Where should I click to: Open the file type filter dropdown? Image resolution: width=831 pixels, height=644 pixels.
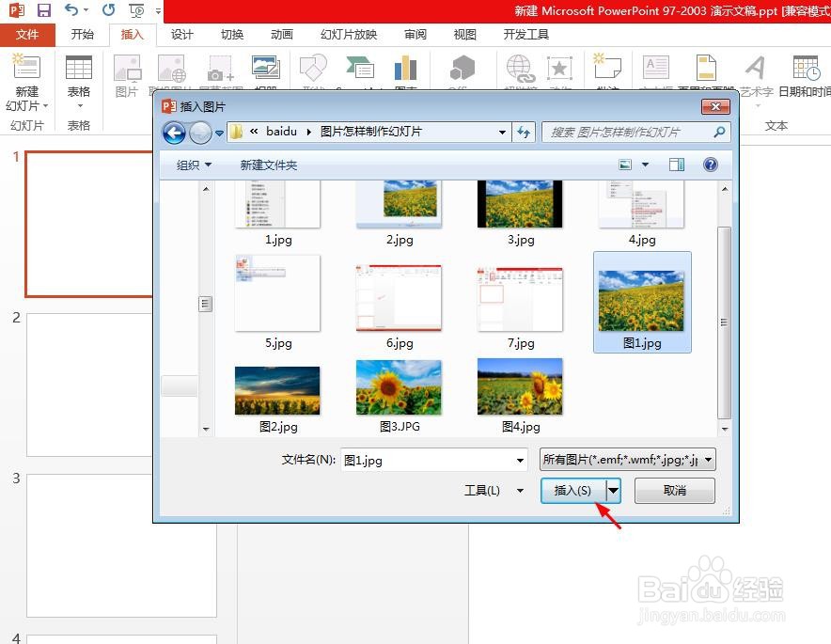[709, 460]
